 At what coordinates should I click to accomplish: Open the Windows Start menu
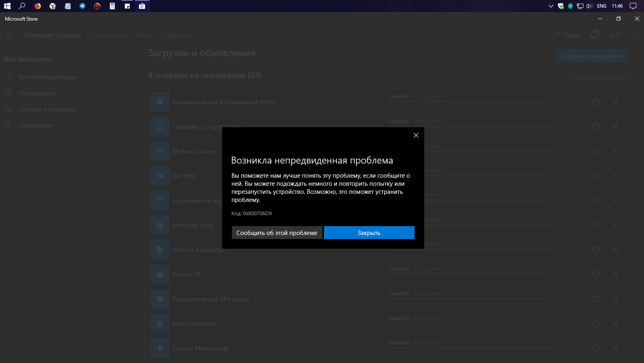point(7,6)
